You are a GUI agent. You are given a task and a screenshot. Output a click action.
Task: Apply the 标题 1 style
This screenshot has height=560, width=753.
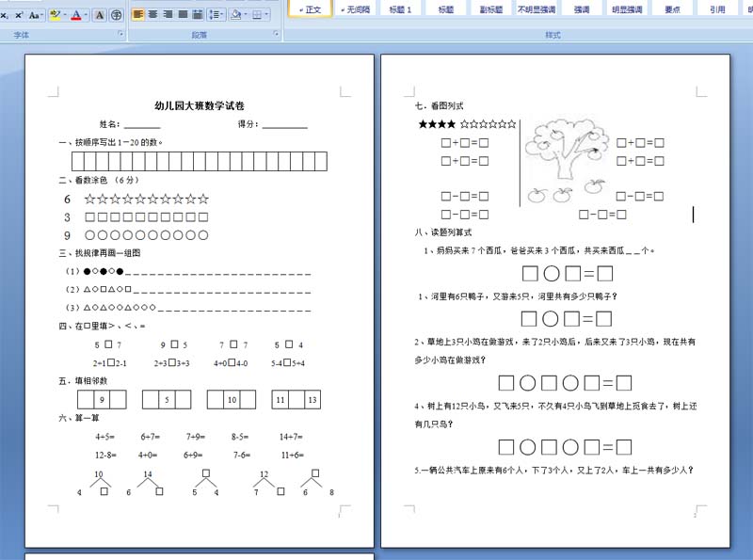click(x=400, y=8)
